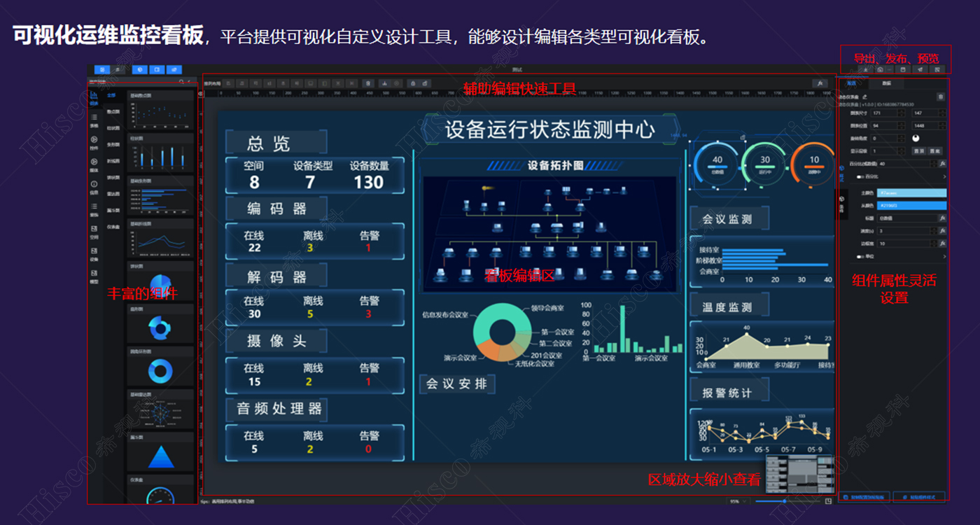Screen dimensions: 980x525
Task: Click the delete trash icon in properties panel
Action: 941,97
